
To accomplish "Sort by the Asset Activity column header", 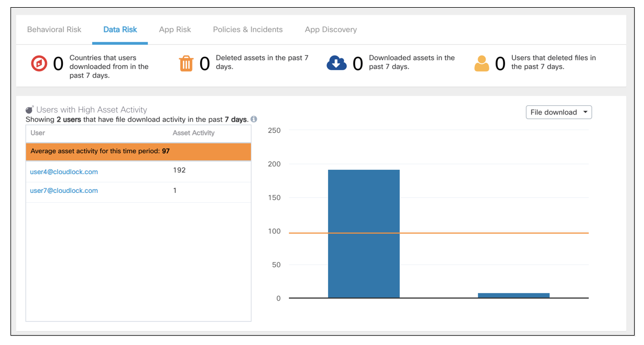I will point(194,133).
